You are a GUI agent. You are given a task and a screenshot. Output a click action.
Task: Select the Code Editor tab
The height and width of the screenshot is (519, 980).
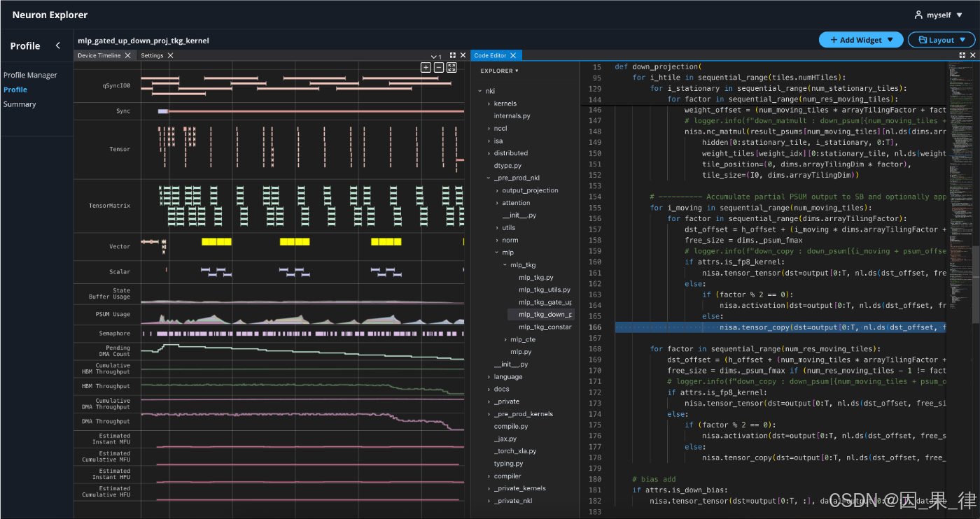coord(490,55)
